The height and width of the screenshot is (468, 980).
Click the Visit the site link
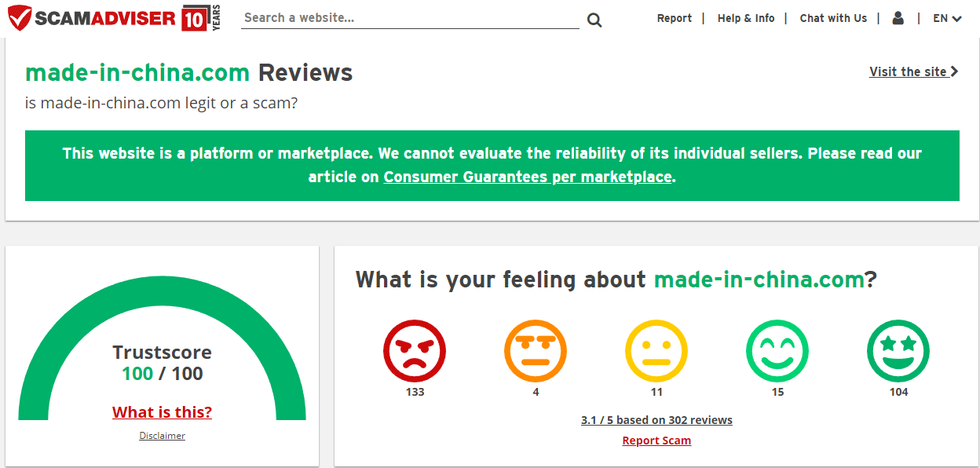(914, 71)
